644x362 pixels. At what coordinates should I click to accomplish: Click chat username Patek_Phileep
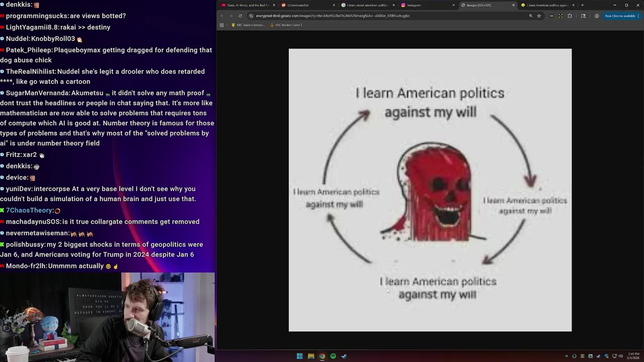(29, 50)
